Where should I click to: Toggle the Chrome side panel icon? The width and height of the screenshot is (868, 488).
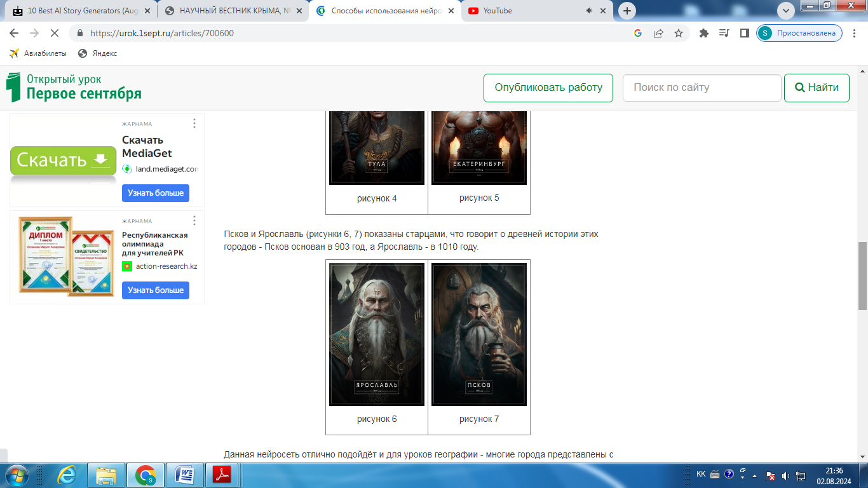[x=745, y=33]
